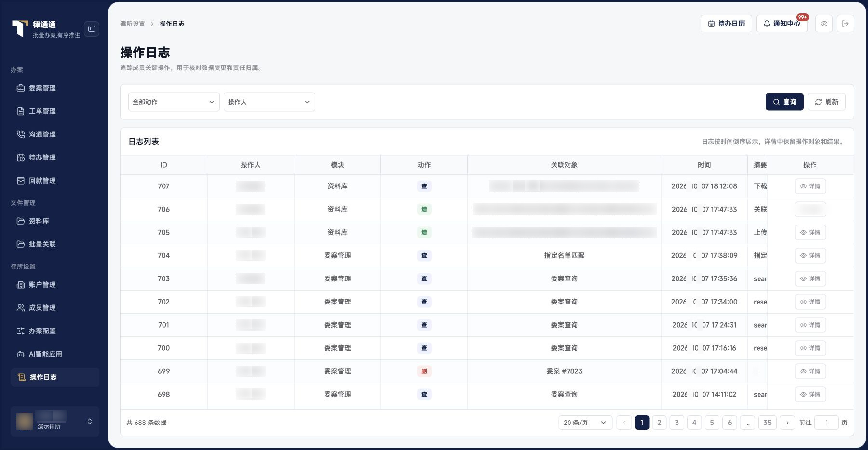View 详情 for log 707
The height and width of the screenshot is (450, 868).
[x=810, y=186]
